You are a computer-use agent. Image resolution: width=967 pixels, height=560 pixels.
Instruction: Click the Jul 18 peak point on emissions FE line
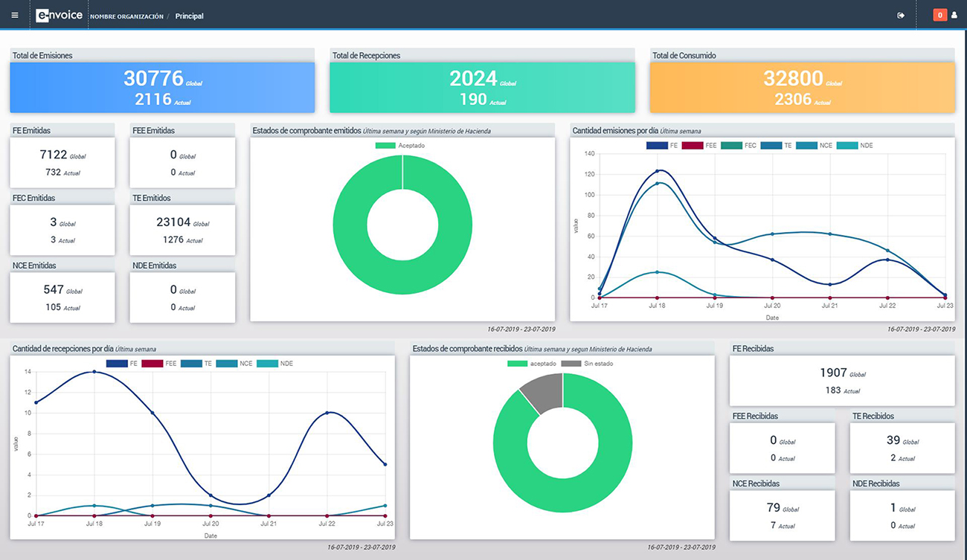click(x=657, y=171)
